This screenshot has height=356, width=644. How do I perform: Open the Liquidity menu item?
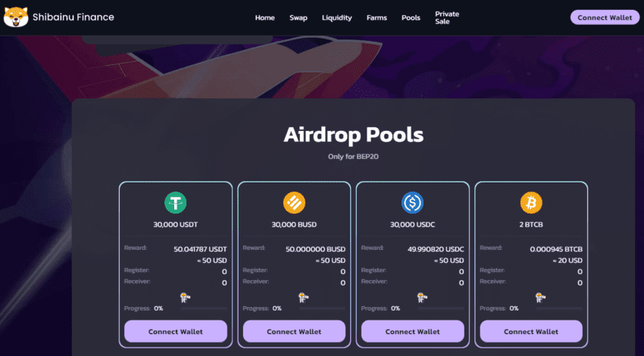pos(337,17)
